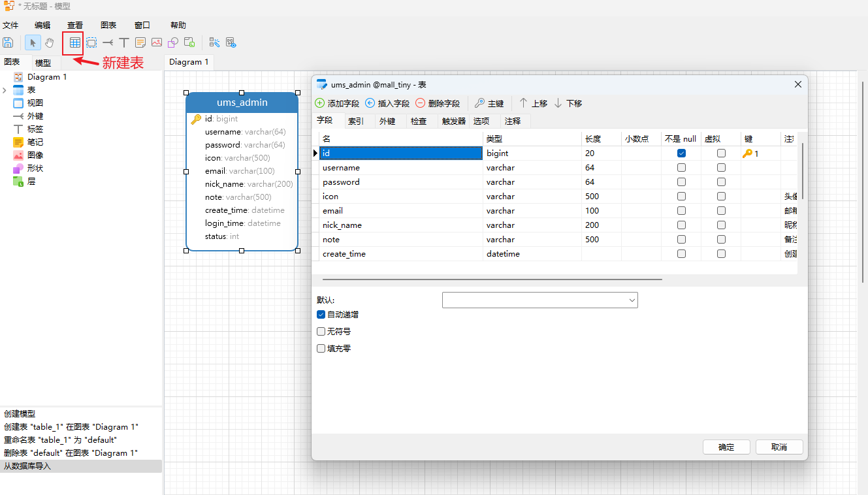Click the 插入字段 button
This screenshot has height=495, width=868.
pyautogui.click(x=387, y=103)
